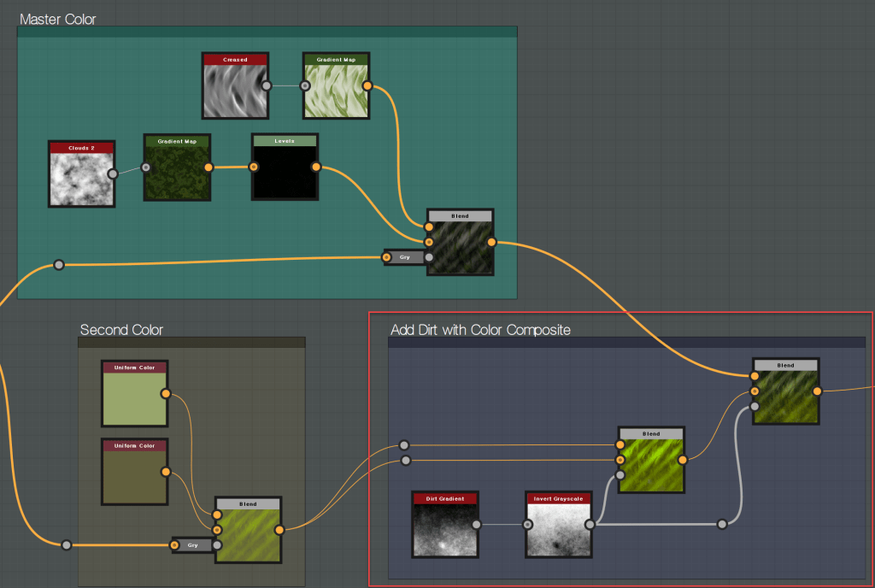Pick the olive brown Uniform Color node
Viewport: 875px width, 588px height.
tap(134, 476)
